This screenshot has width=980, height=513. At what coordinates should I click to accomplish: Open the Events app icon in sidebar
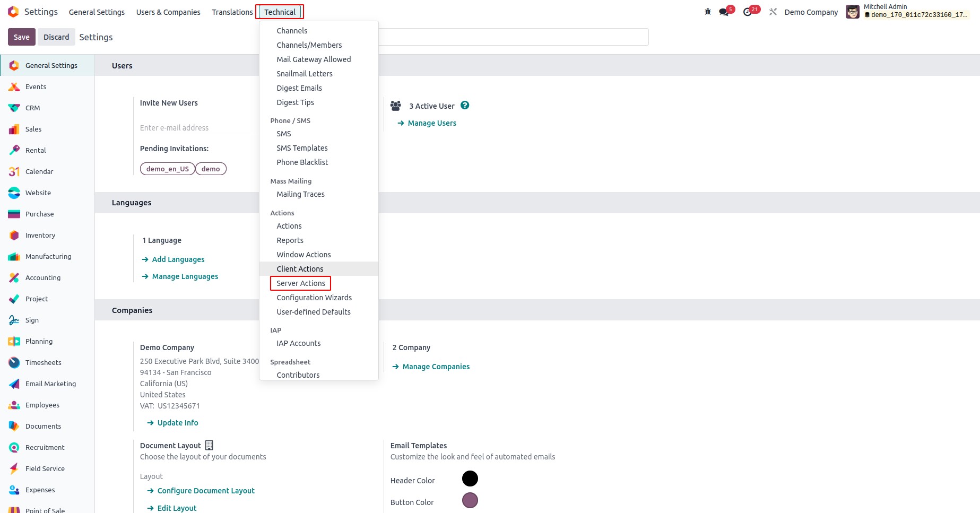click(14, 86)
